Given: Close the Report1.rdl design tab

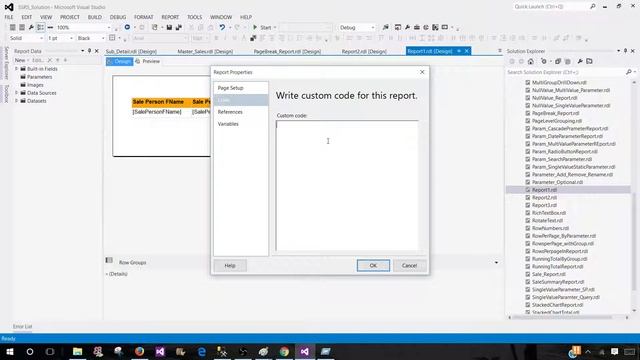Looking at the screenshot, I should tap(467, 51).
